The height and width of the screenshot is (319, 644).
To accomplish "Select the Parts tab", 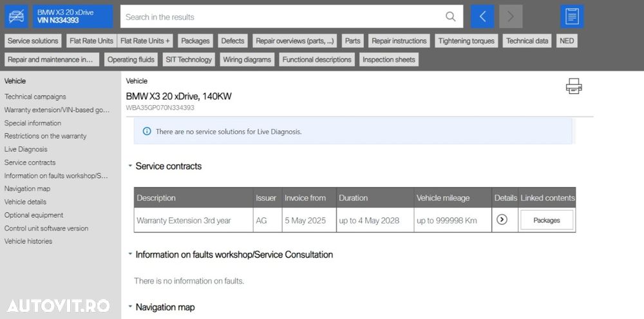I will coord(352,41).
